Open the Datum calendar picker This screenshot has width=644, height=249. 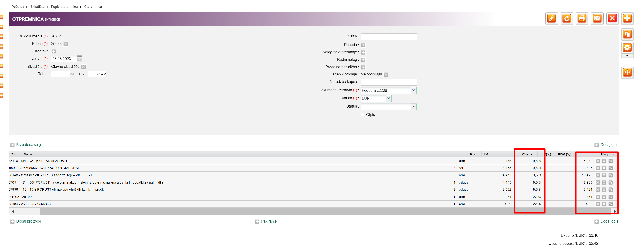click(80, 59)
